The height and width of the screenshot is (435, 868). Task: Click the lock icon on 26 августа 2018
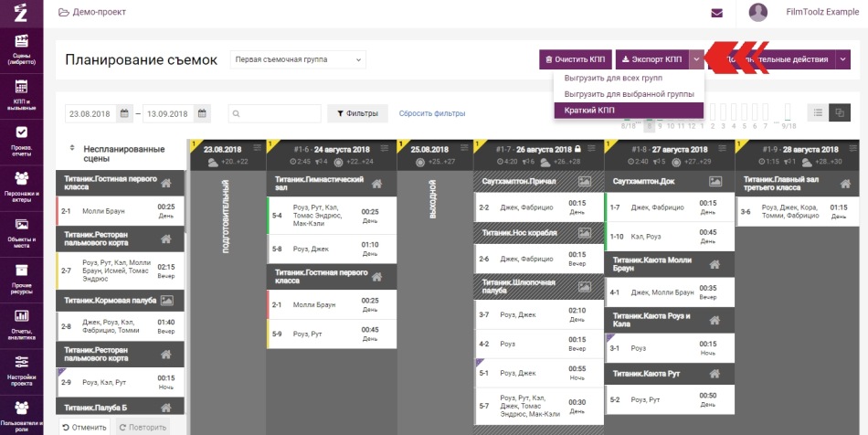click(x=578, y=149)
